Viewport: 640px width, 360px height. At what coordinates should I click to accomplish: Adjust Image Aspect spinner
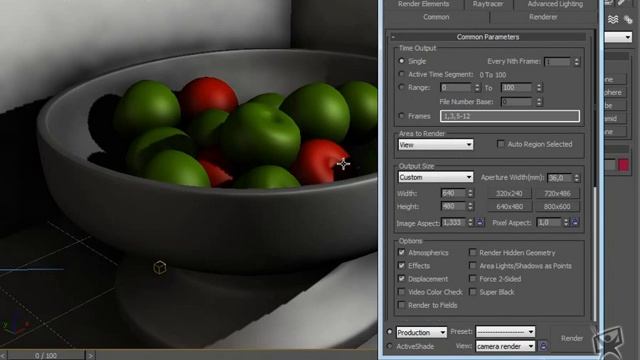[x=470, y=223]
